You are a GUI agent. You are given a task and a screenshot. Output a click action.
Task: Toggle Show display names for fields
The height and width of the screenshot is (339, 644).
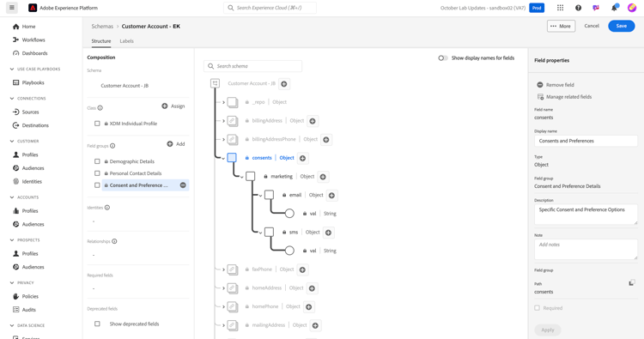point(443,58)
